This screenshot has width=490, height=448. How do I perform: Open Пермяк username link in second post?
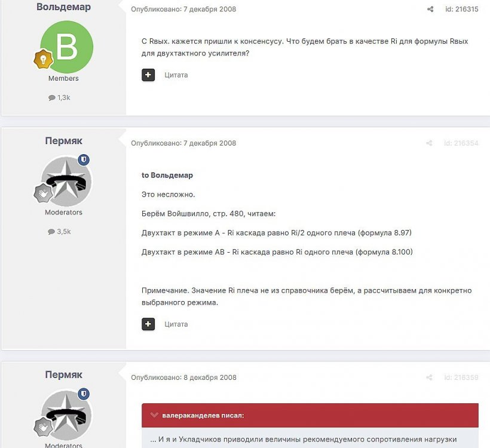coord(63,141)
